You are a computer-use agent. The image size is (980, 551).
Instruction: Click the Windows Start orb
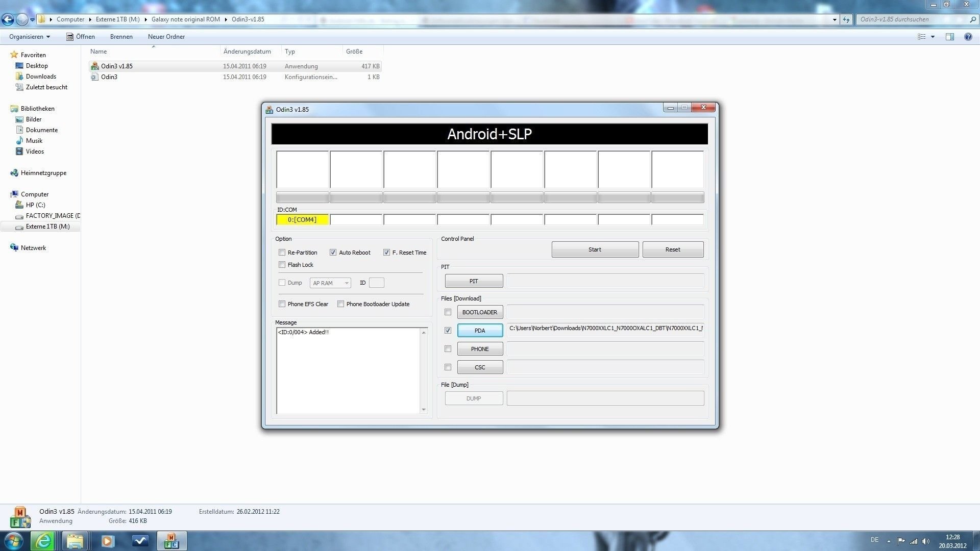pyautogui.click(x=13, y=541)
